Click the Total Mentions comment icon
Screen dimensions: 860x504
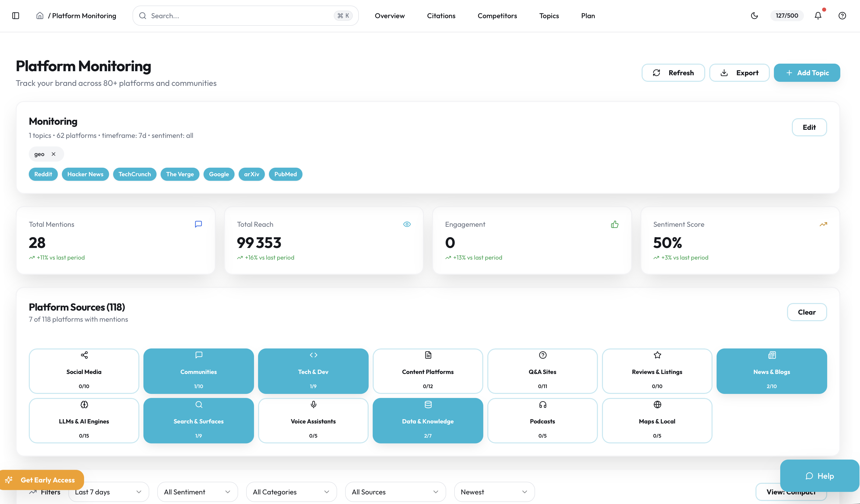198,224
